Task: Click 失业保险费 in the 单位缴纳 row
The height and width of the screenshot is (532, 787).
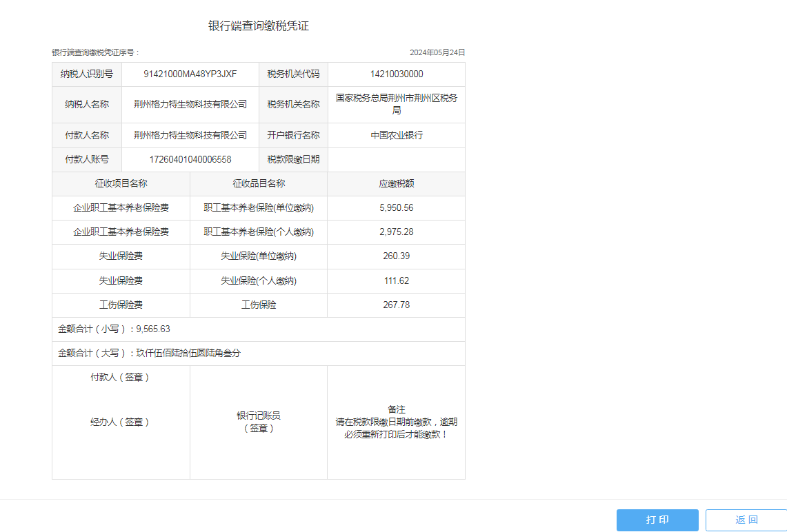Action: click(121, 256)
